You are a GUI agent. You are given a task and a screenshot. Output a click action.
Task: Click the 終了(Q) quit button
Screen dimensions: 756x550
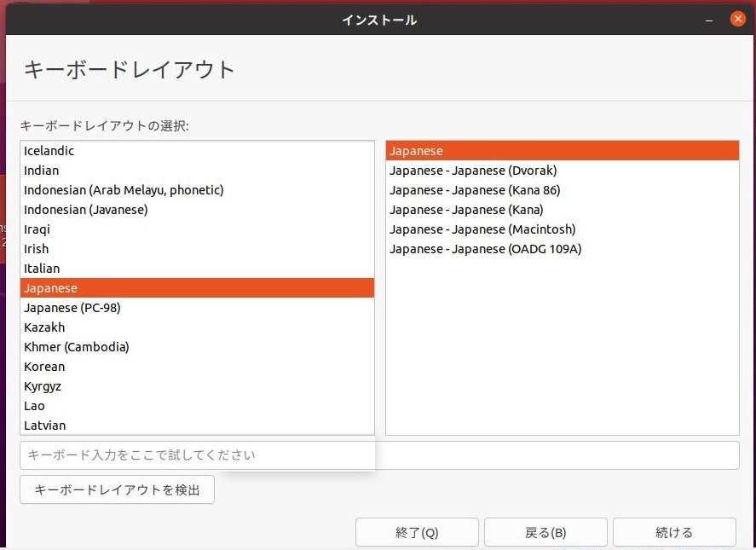point(417,532)
